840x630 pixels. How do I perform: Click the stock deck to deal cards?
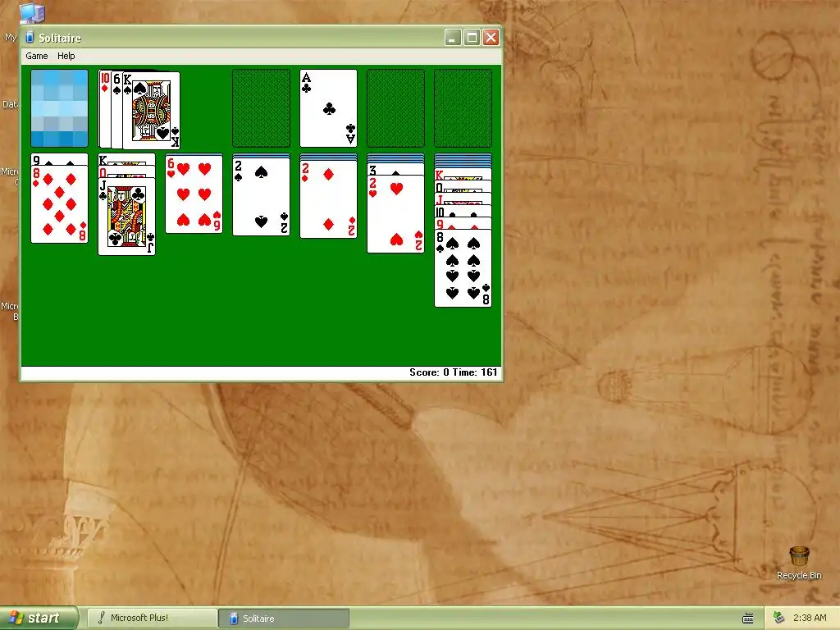(59, 107)
